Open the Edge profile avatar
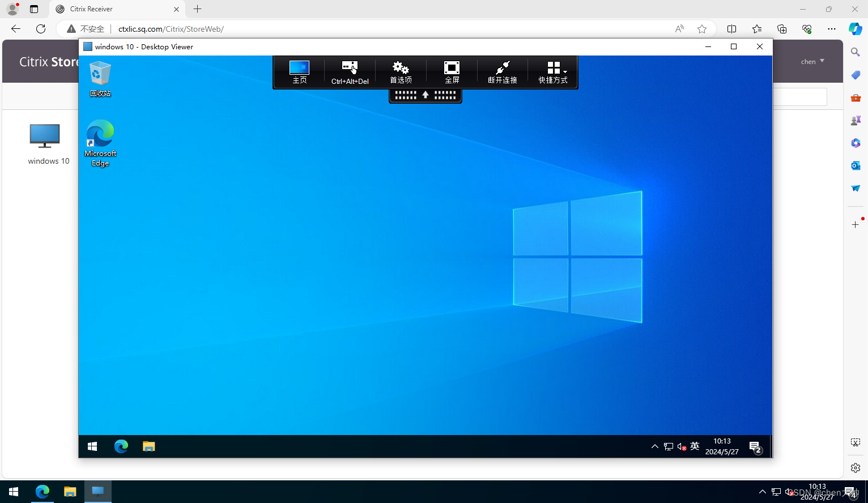This screenshot has height=503, width=868. [12, 9]
